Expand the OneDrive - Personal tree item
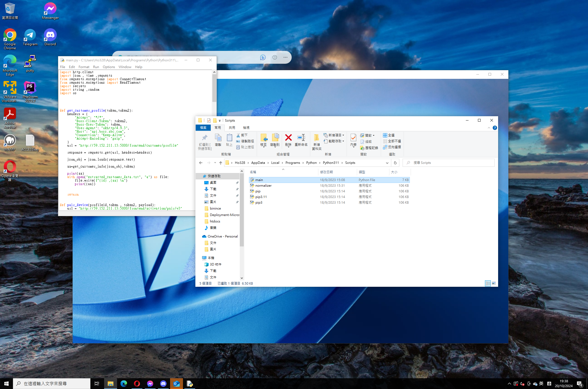This screenshot has height=389, width=588. point(201,236)
